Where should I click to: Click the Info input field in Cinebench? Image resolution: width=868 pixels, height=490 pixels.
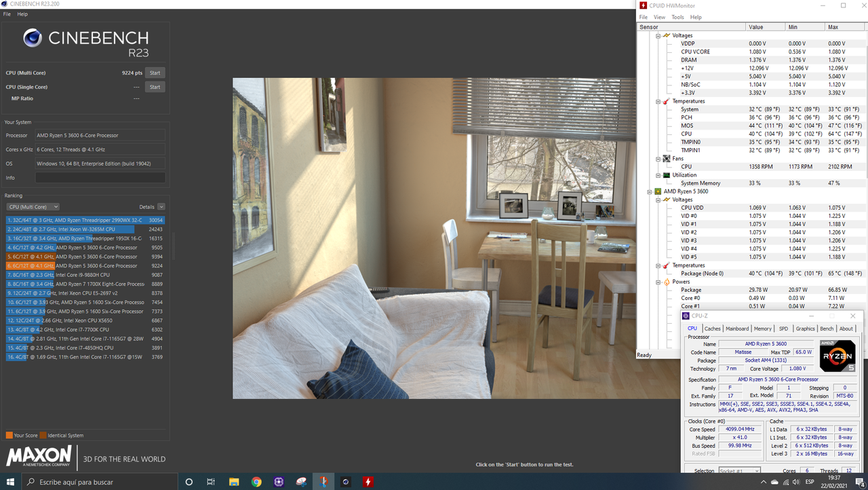click(100, 177)
